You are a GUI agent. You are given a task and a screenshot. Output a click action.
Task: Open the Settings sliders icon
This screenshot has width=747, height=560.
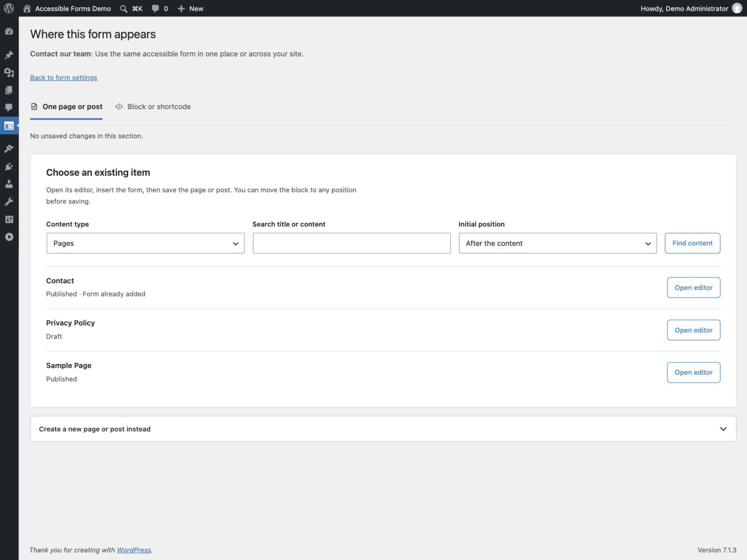pos(9,219)
